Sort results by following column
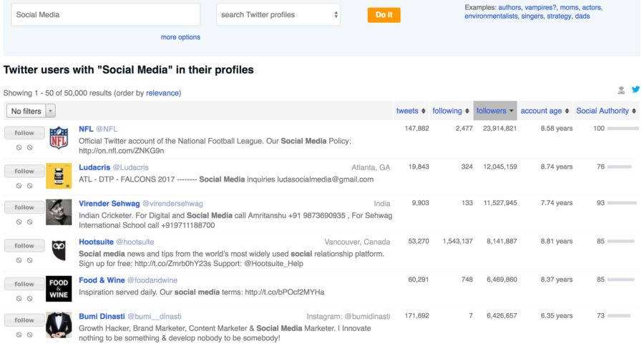This screenshot has width=644, height=346. point(451,111)
